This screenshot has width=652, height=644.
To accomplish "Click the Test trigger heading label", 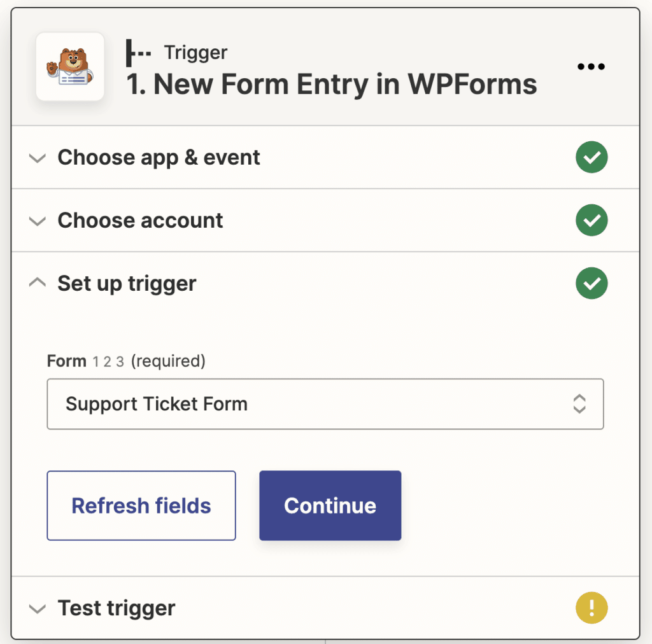I will click(116, 608).
